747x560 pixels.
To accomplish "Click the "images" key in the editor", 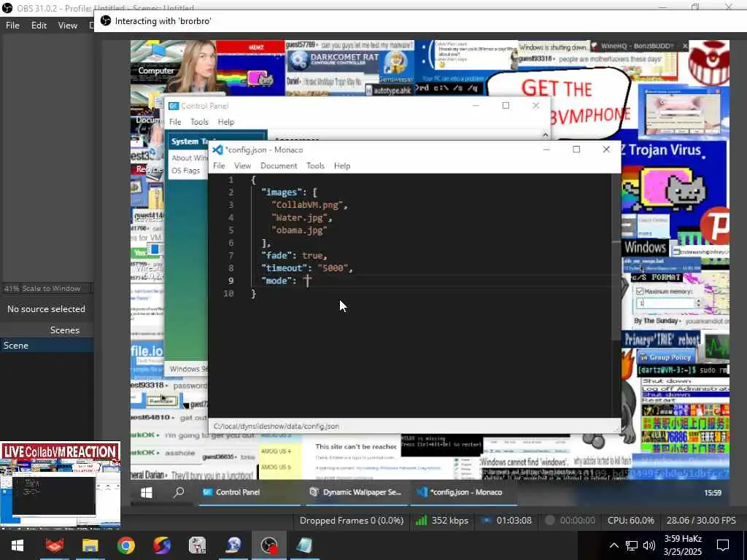I will pyautogui.click(x=281, y=192).
